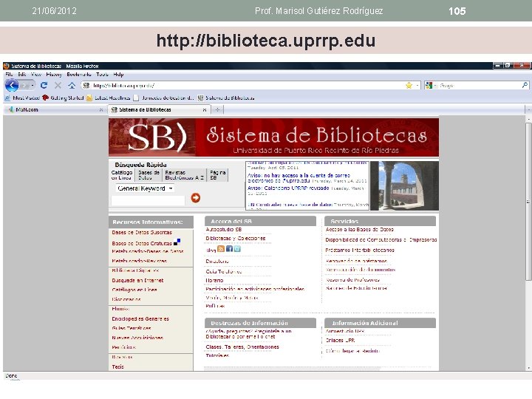Open the Jornadas de Gestion bookmark
532x399 pixels.
click(163, 98)
